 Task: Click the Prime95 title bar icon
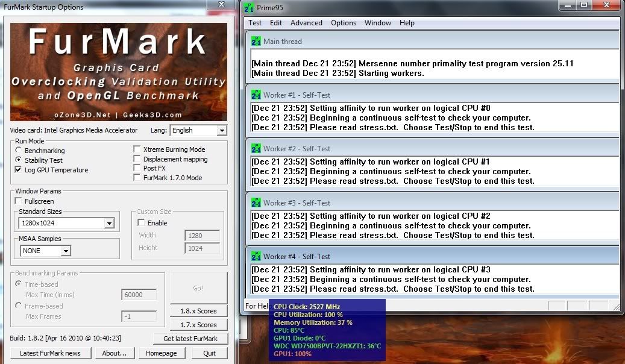[250, 8]
